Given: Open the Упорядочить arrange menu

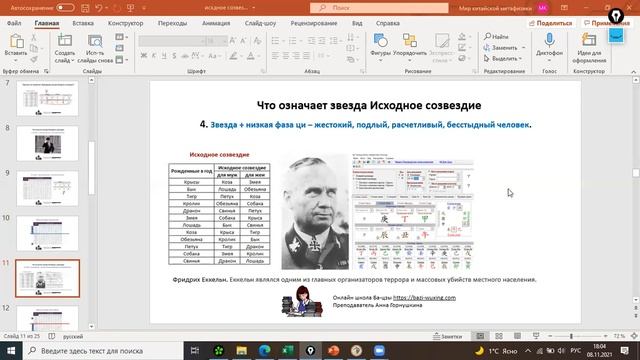Looking at the screenshot, I should click(x=410, y=48).
